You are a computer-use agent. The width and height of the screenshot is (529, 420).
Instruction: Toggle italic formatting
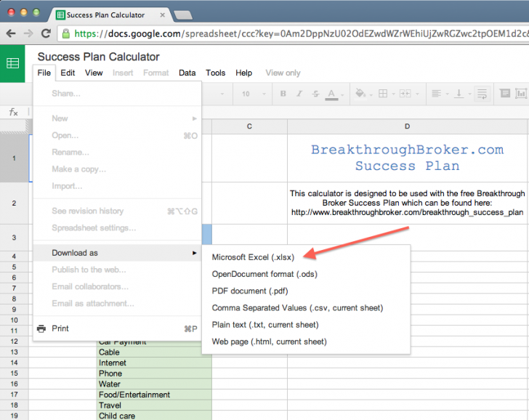[299, 94]
